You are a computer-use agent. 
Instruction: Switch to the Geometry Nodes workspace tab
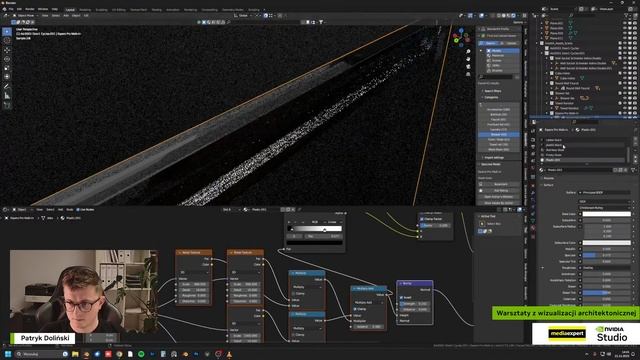(x=232, y=9)
